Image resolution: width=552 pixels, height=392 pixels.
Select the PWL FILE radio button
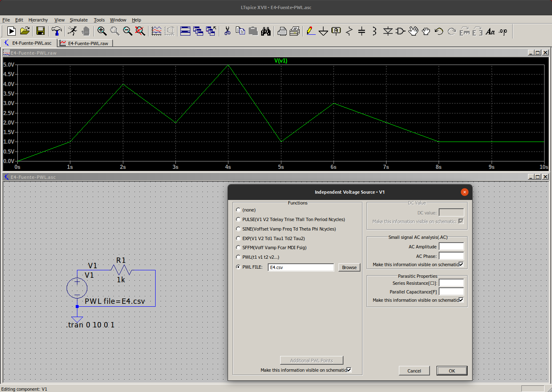point(238,267)
